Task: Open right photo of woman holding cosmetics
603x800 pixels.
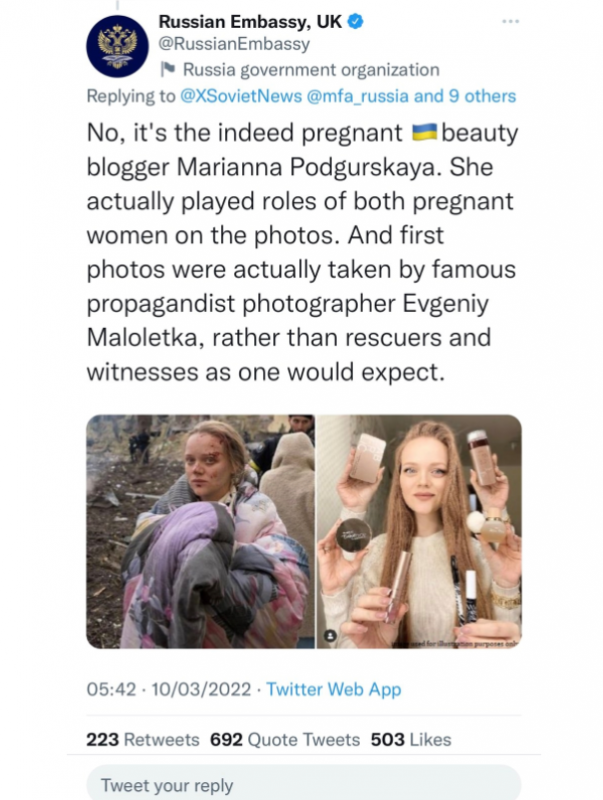Action: [419, 531]
